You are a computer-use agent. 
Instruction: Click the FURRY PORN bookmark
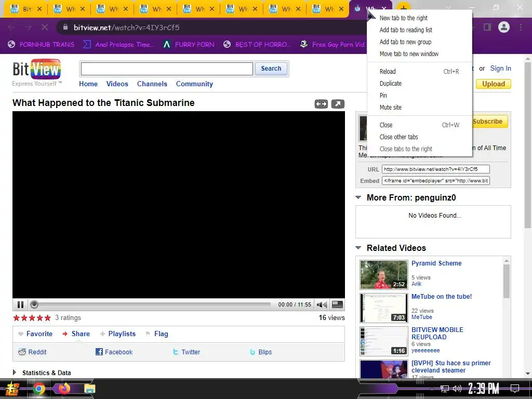[189, 45]
